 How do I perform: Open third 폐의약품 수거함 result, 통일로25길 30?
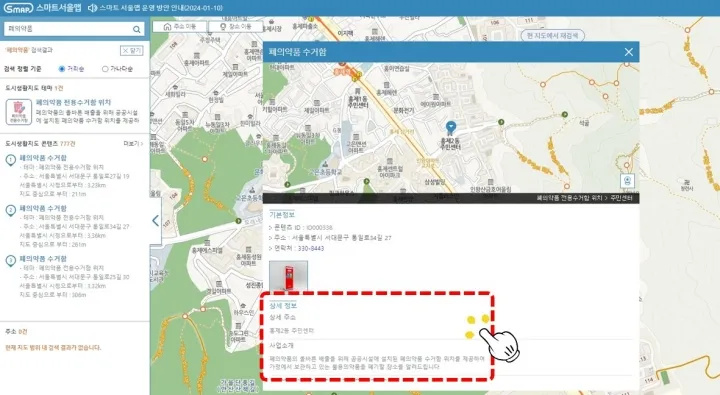click(43, 259)
